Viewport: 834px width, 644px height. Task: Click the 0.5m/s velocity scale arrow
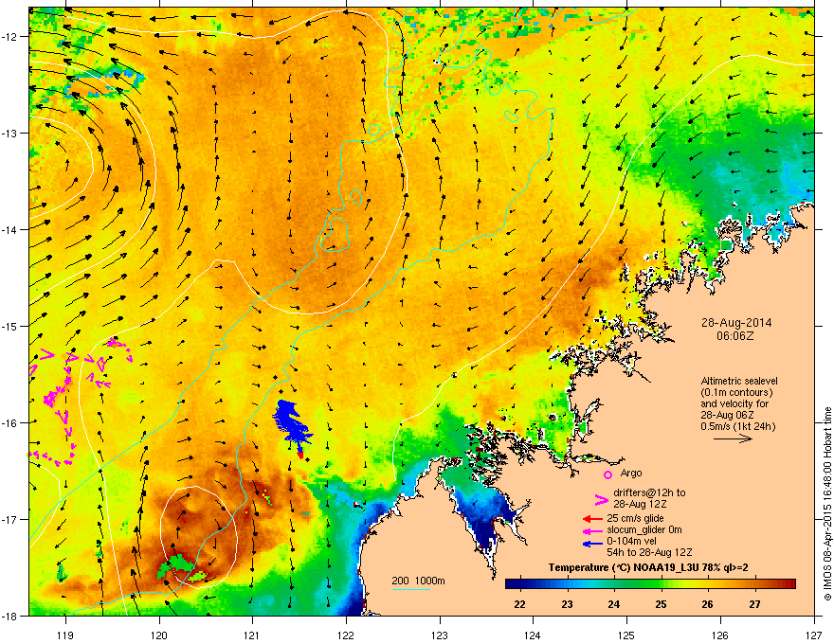click(x=733, y=438)
